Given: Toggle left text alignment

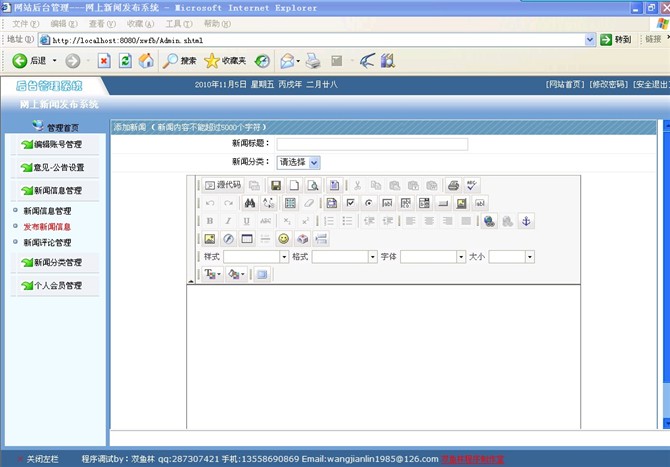Looking at the screenshot, I should tap(411, 221).
